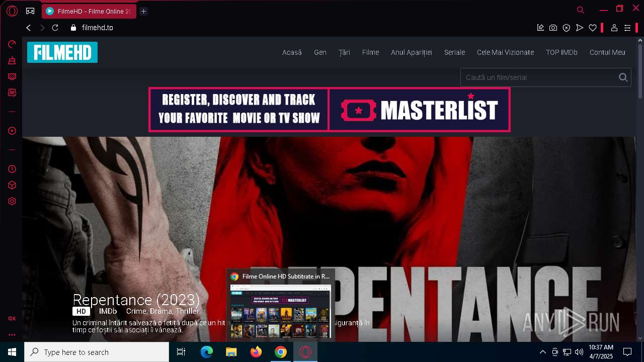644x362 pixels.
Task: Open File Explorer from taskbar
Action: 231,352
